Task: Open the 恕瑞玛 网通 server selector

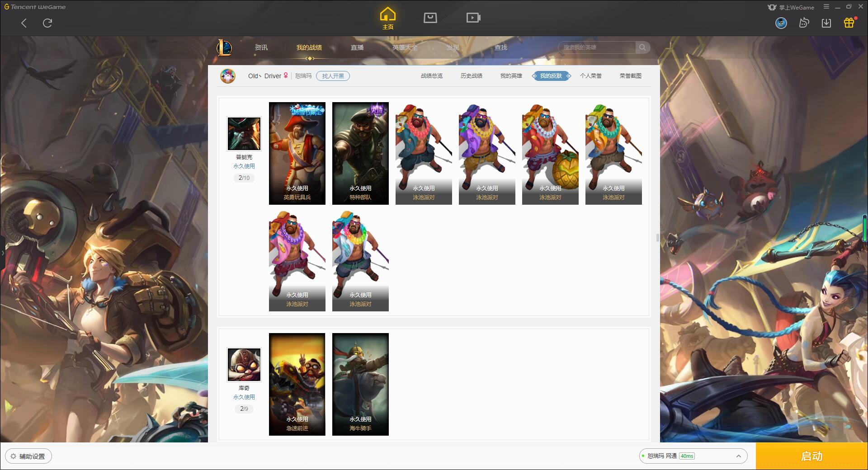Action: [x=693, y=456]
